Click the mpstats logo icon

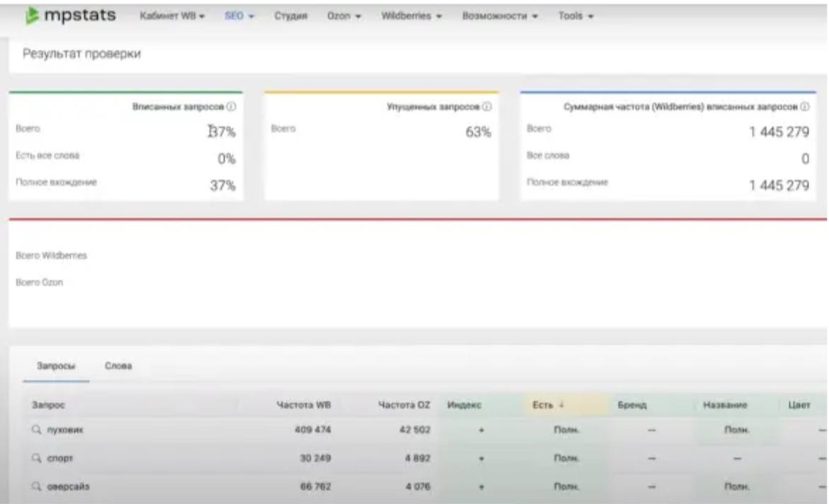(32, 16)
